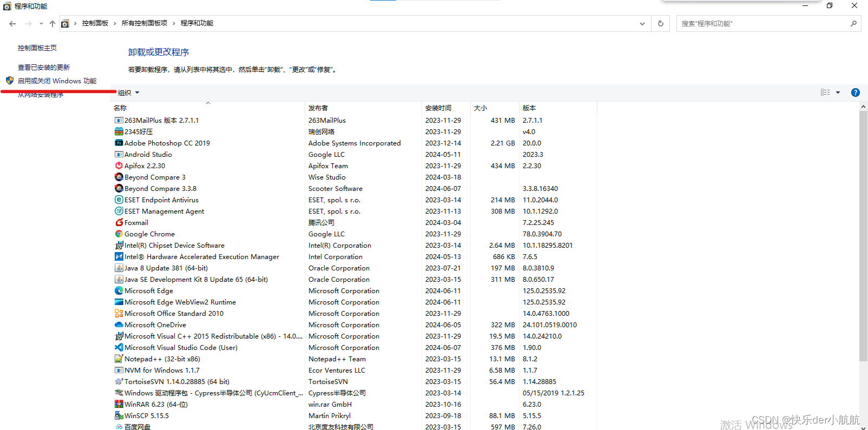Sort by 名称 column header
The width and height of the screenshot is (868, 430).
coord(120,108)
